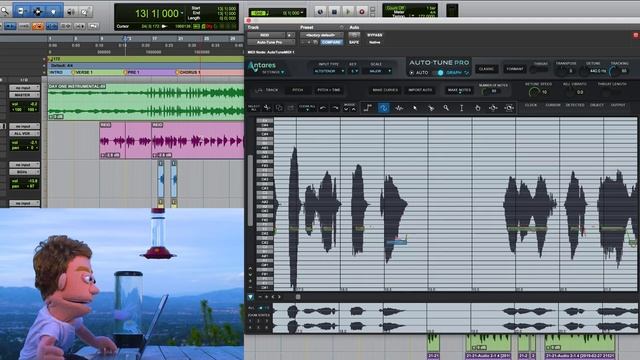Open the KEY dropdown
This screenshot has width=640, height=360.
pyautogui.click(x=353, y=71)
